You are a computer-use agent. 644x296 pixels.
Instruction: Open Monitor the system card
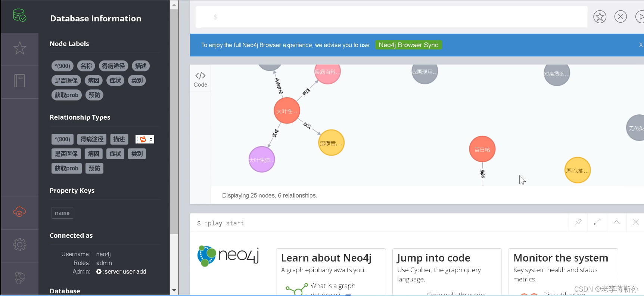point(563,272)
